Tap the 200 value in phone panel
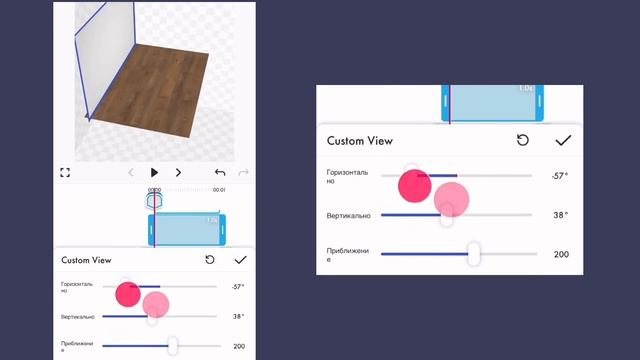The height and width of the screenshot is (360, 640). pos(239,346)
